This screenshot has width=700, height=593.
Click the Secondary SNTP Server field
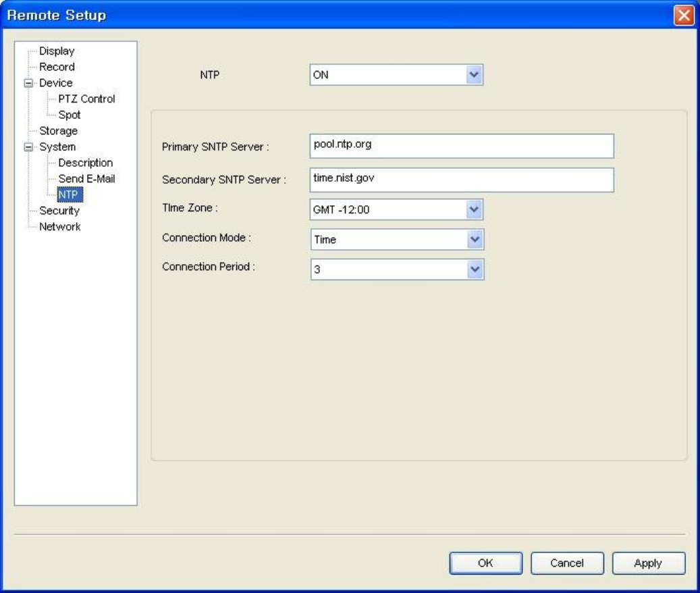coord(461,180)
